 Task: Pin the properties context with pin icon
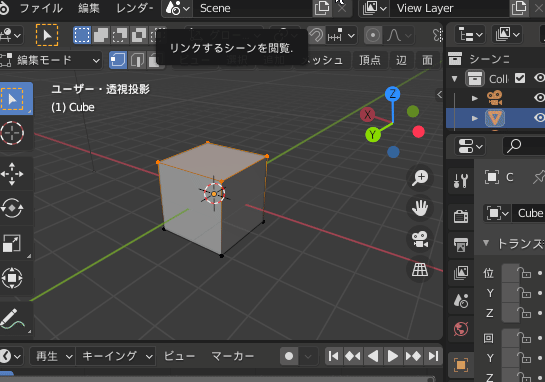coord(538,178)
